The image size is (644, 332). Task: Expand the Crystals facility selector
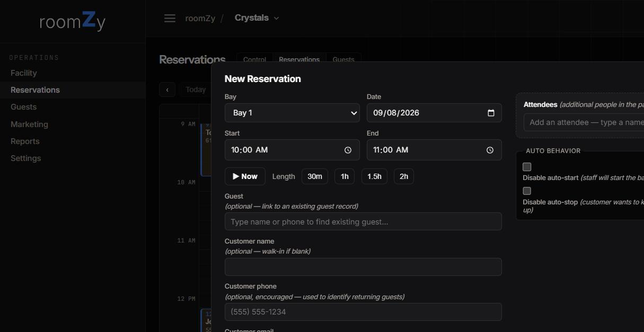pos(257,18)
